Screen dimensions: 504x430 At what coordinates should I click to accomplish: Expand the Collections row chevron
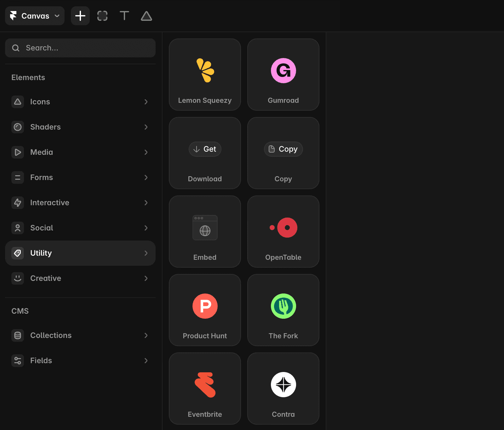pos(146,335)
